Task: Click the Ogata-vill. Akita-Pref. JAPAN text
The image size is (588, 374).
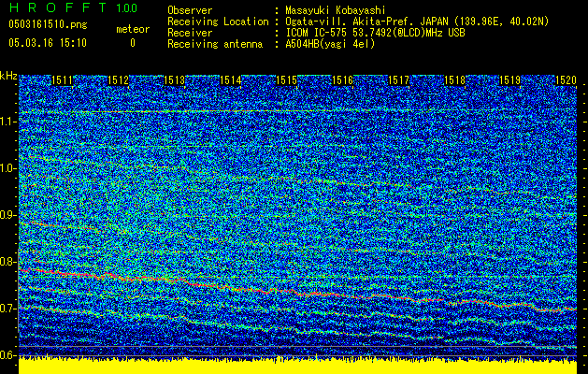Action: coord(417,22)
